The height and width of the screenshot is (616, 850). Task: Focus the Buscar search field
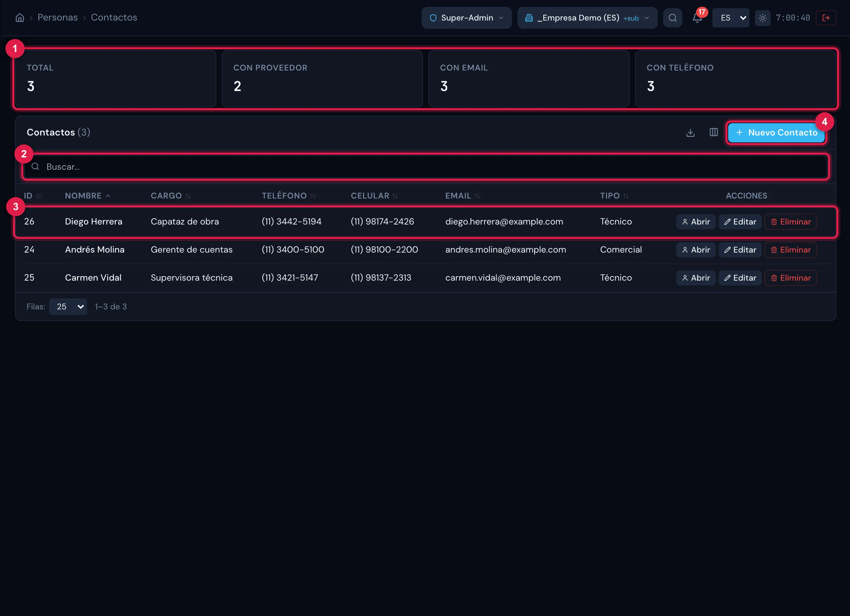[x=425, y=166]
